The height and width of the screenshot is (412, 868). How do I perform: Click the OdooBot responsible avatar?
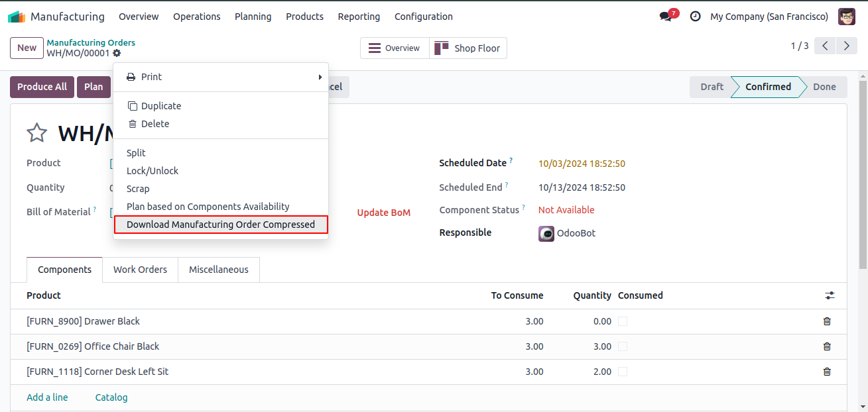pyautogui.click(x=546, y=233)
